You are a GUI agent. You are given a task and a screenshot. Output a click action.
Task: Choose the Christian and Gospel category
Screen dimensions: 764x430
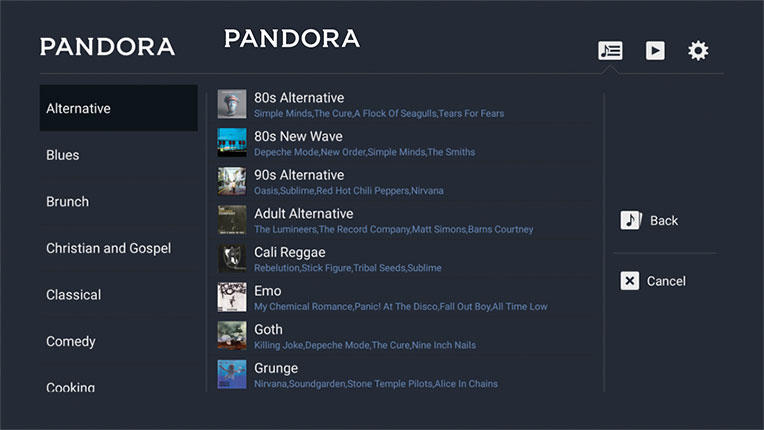(108, 248)
